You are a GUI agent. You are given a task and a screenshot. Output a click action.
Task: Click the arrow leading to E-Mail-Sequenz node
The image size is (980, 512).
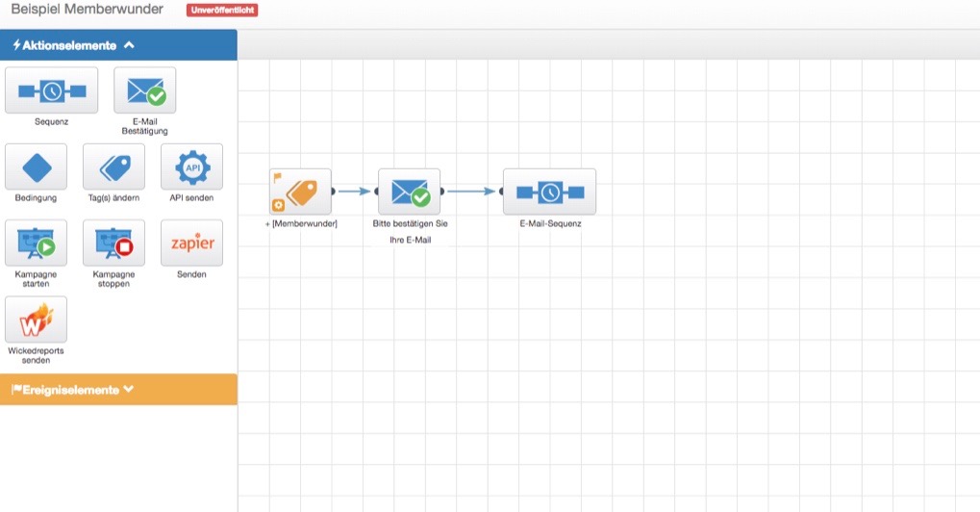471,192
